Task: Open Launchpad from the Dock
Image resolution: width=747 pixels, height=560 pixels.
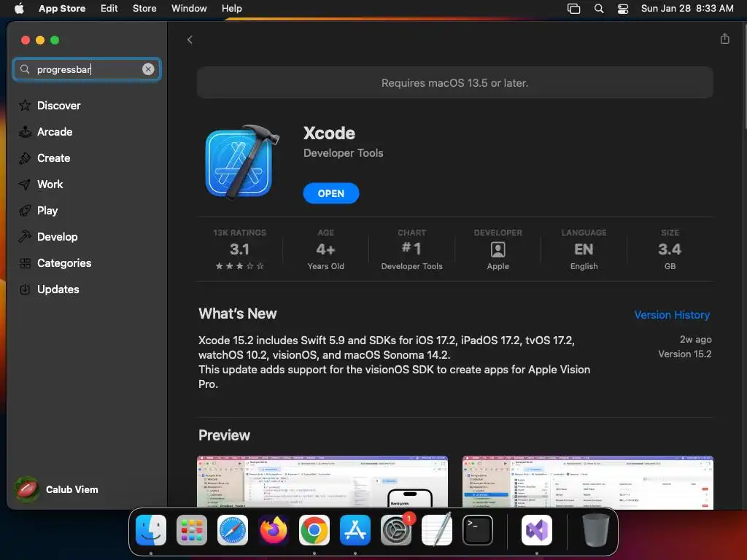Action: 192,530
